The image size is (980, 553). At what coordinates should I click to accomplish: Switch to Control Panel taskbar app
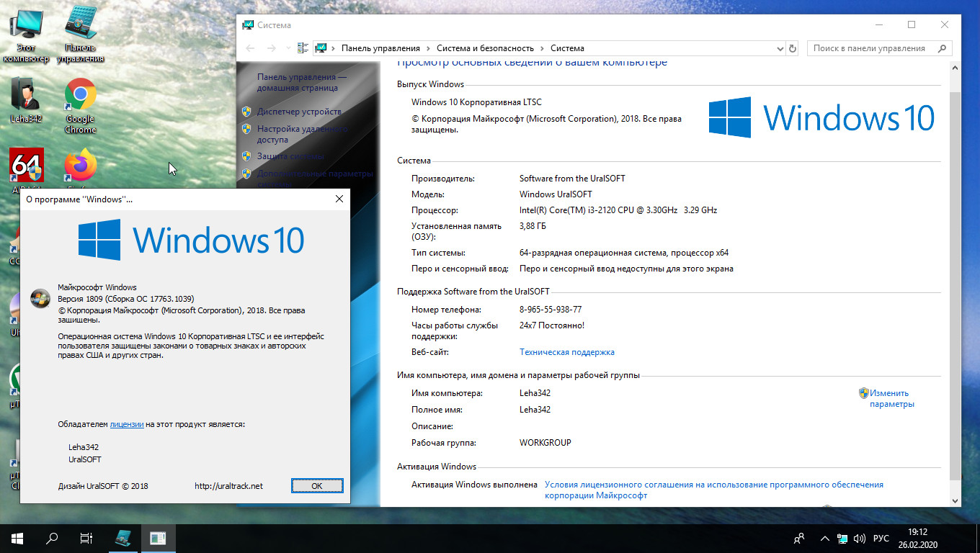(x=124, y=538)
